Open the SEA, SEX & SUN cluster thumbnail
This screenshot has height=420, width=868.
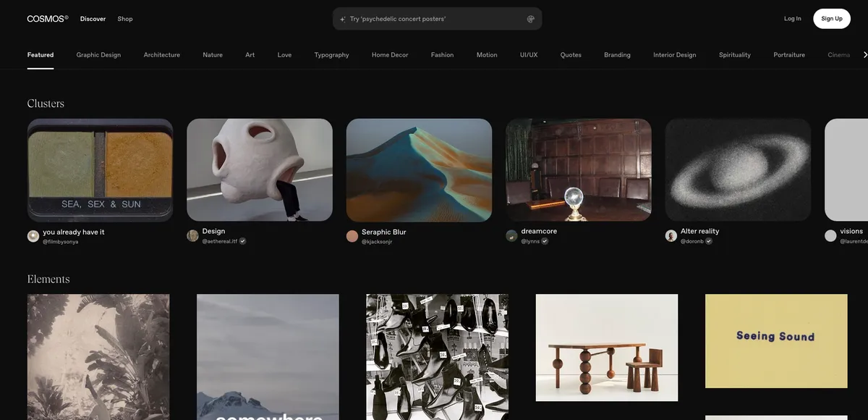click(x=101, y=170)
